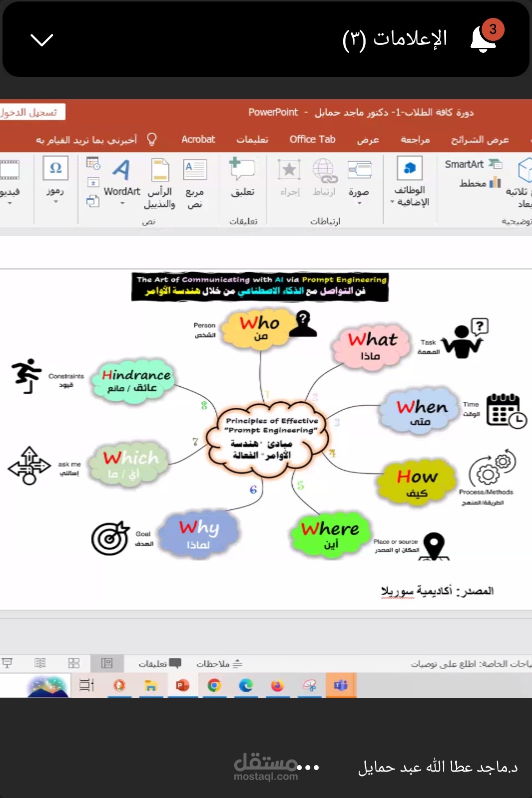532x798 pixels.
Task: Insert a SmartArt graphic
Action: tap(473, 164)
